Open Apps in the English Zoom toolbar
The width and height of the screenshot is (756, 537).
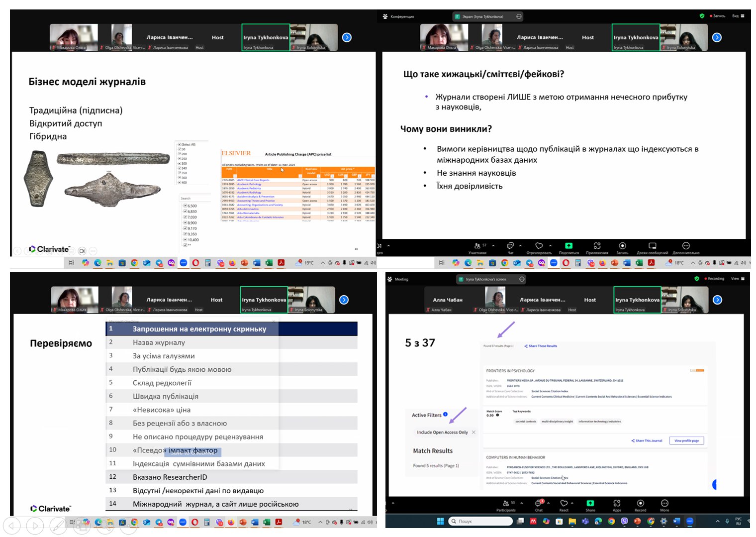pos(617,506)
